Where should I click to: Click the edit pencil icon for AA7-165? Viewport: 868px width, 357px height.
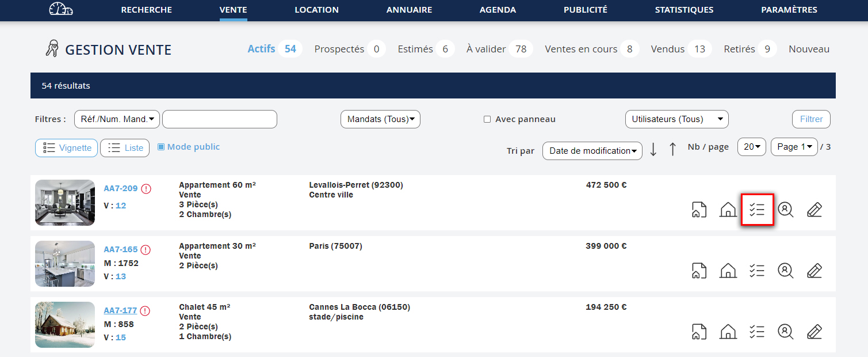pyautogui.click(x=814, y=271)
